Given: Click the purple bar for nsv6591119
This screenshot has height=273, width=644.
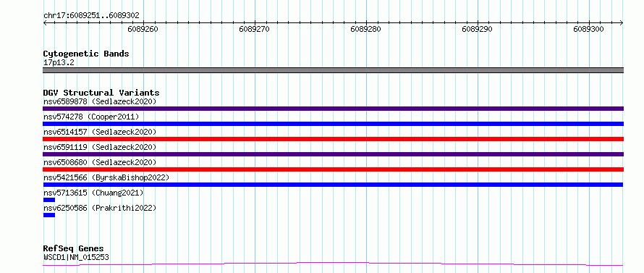Looking at the screenshot, I should tap(333, 154).
